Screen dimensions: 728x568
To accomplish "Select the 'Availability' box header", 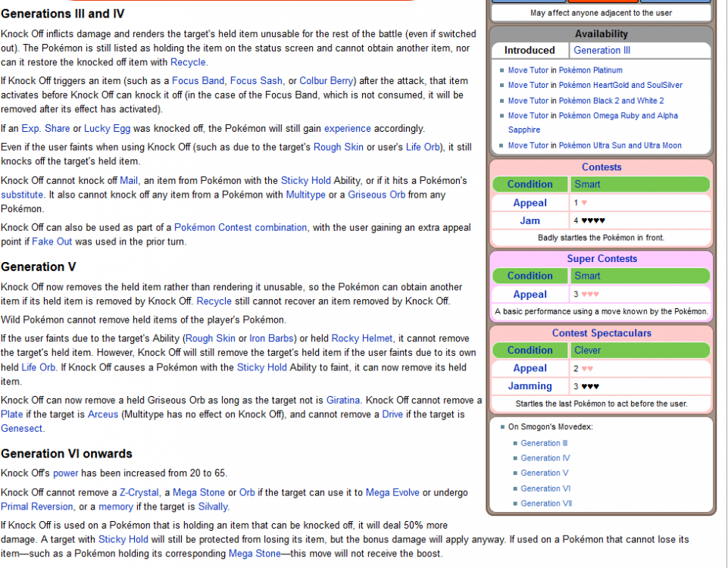I will [x=601, y=34].
